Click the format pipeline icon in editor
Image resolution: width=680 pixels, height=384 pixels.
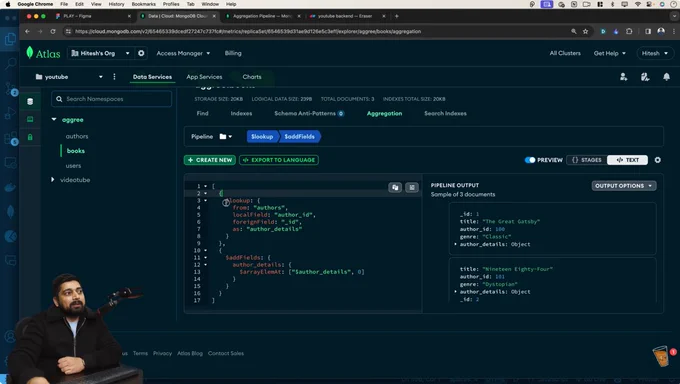[412, 187]
